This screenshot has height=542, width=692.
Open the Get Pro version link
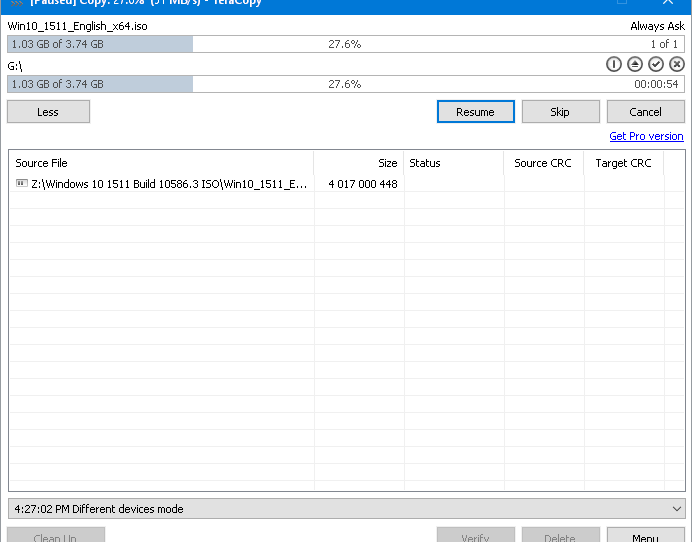[x=646, y=136]
